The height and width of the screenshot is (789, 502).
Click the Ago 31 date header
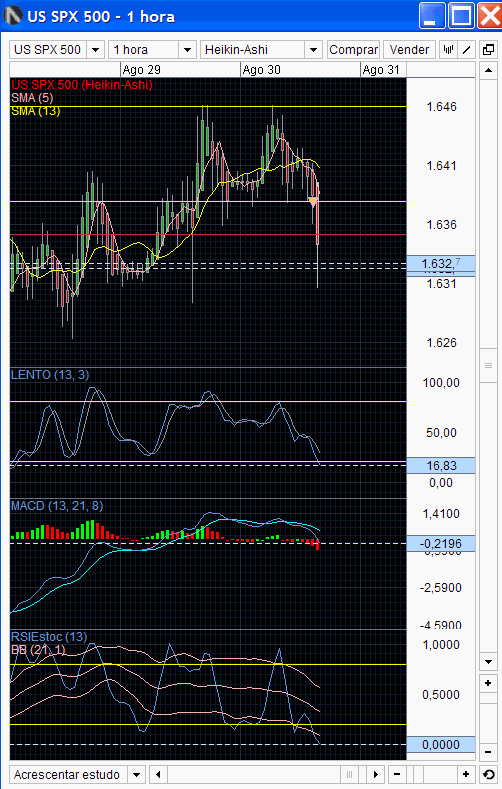coord(381,70)
